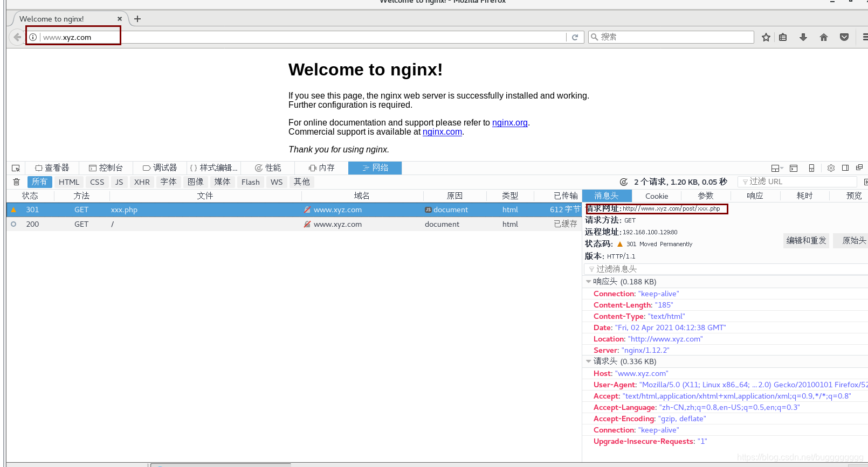The width and height of the screenshot is (868, 467).
Task: Open the Cookie detail tab
Action: coord(656,196)
